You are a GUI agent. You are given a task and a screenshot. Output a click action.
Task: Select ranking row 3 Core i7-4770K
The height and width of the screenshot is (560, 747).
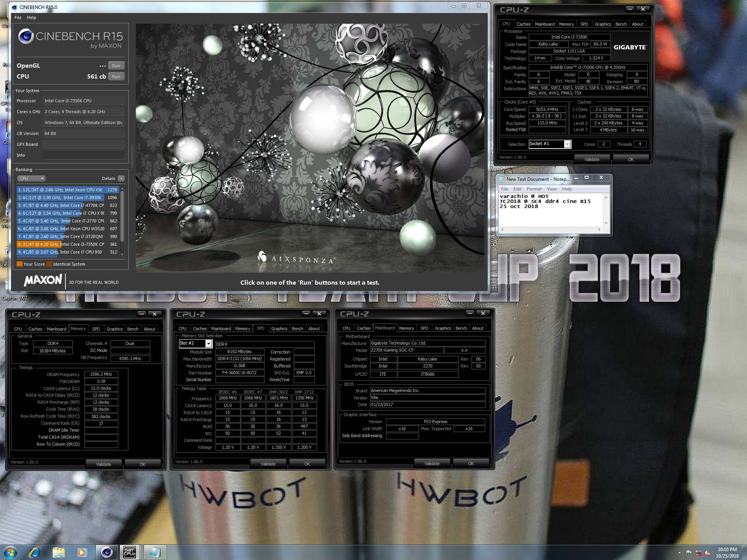68,205
